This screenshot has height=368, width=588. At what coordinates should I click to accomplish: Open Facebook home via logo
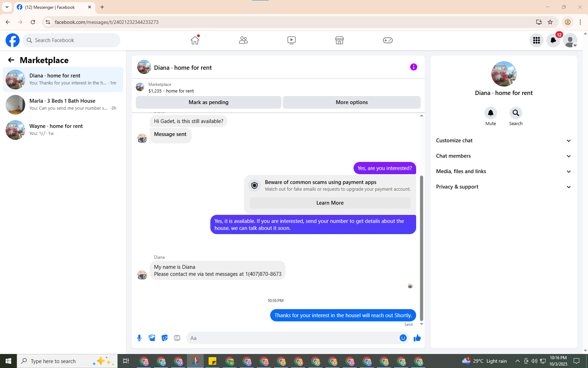pos(13,40)
